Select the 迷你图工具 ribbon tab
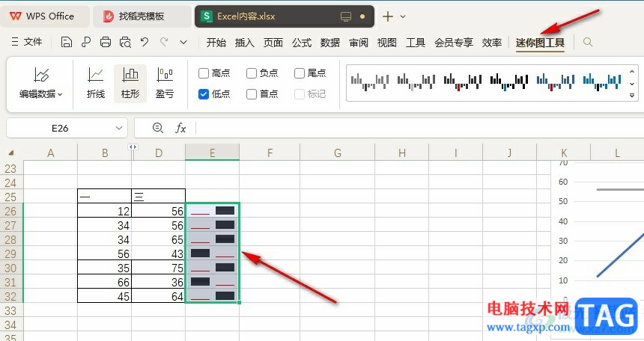The height and width of the screenshot is (341, 644). [x=540, y=43]
